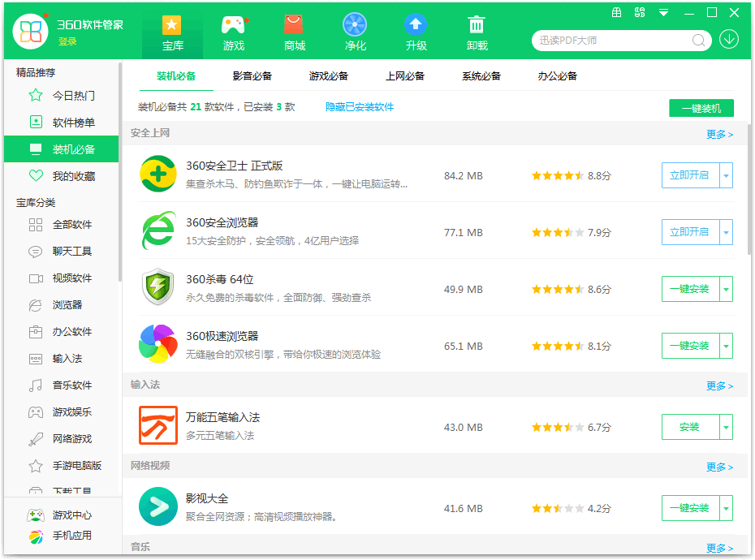The height and width of the screenshot is (560, 755).
Task: Open 游戏中心 at sidebar bottom
Action: click(59, 515)
